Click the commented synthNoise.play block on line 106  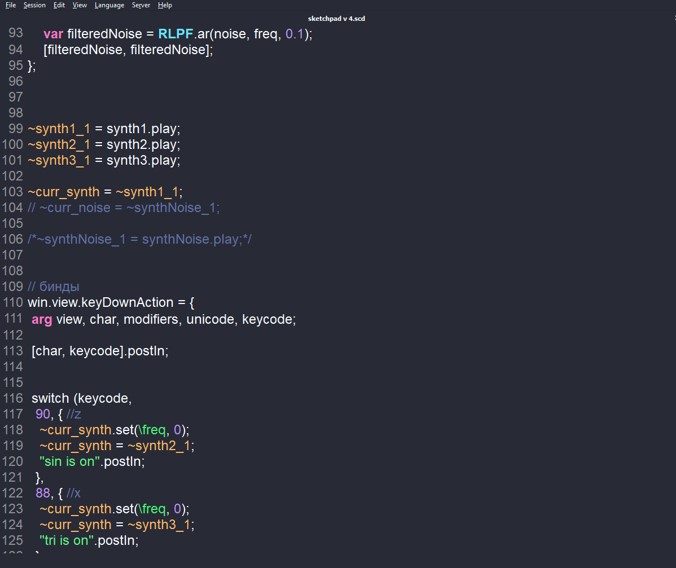click(139, 239)
